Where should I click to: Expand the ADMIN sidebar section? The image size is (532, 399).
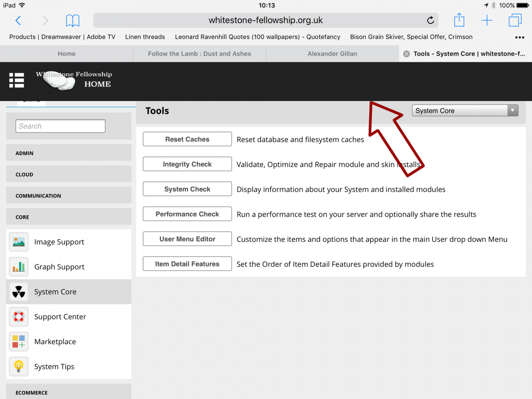click(x=69, y=153)
